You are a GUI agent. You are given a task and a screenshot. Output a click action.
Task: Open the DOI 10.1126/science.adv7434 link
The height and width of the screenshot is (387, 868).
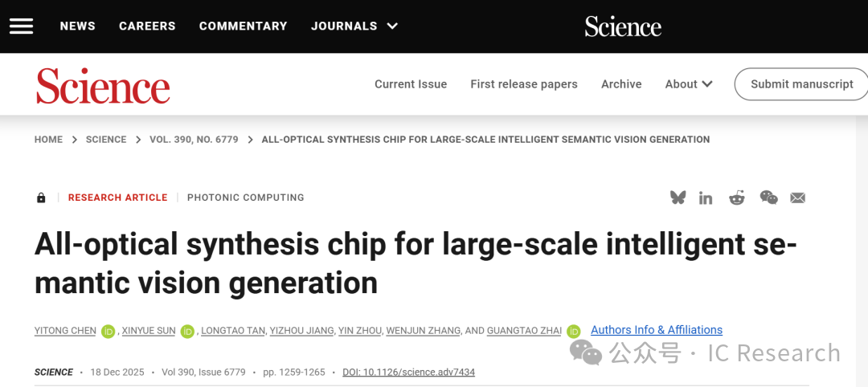pos(408,373)
